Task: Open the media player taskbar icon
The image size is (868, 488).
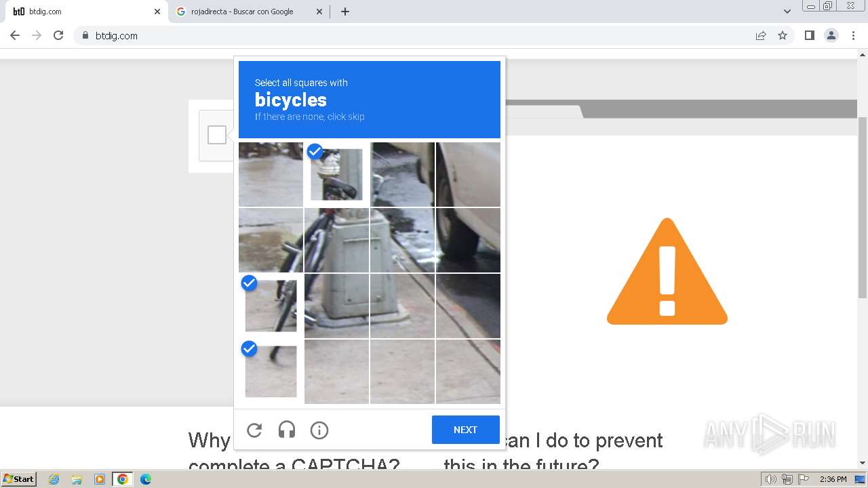Action: 100,479
